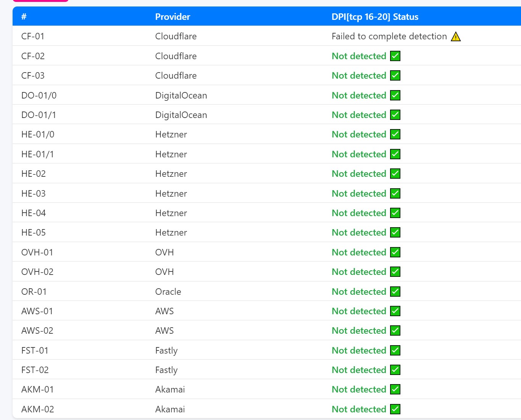Click the green check icon for CF-02
This screenshot has width=521, height=420.
tap(395, 56)
